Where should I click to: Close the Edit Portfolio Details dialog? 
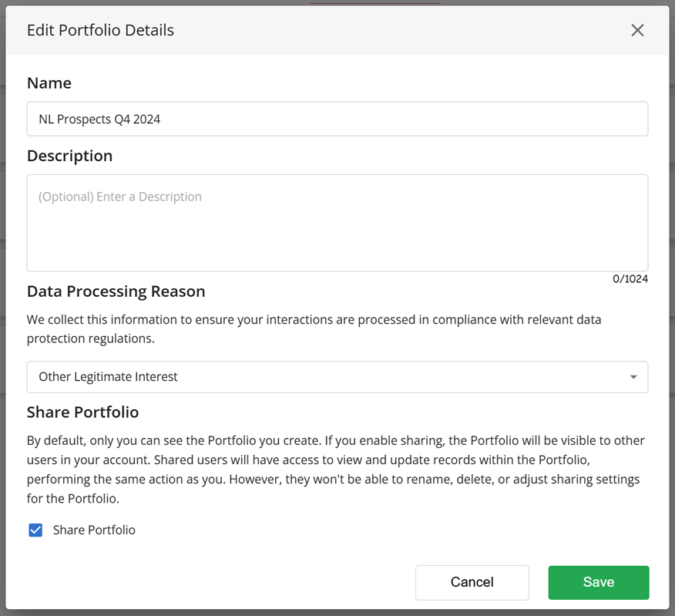tap(637, 30)
